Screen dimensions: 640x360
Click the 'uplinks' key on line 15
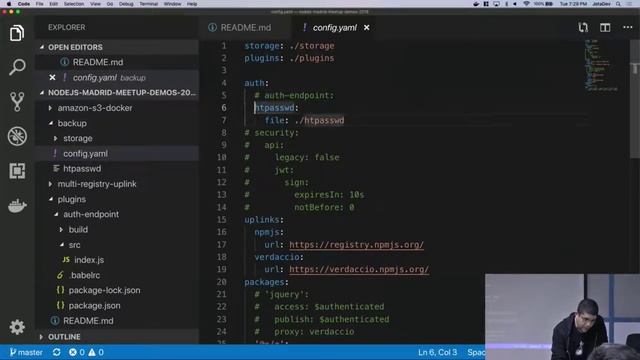pos(262,220)
